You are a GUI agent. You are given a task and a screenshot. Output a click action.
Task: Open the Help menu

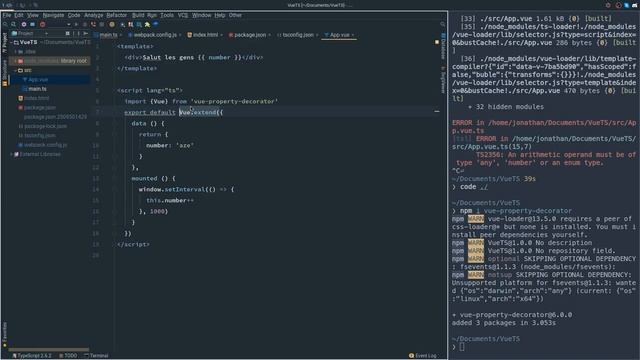click(x=220, y=15)
